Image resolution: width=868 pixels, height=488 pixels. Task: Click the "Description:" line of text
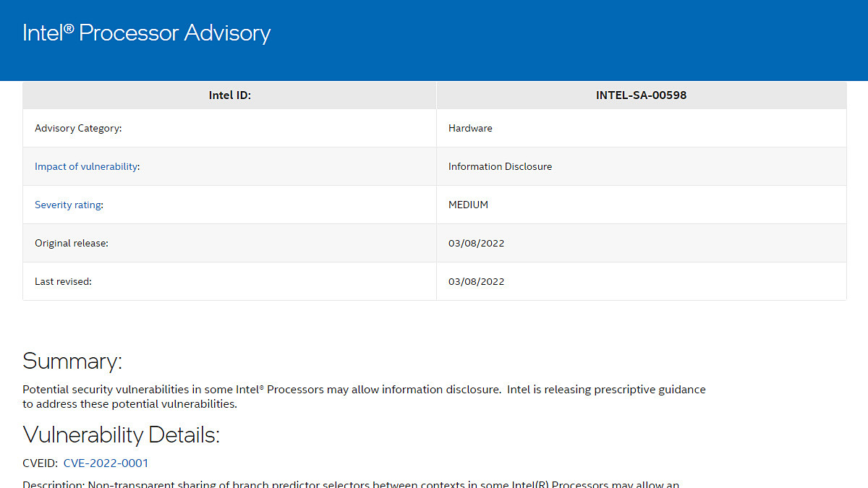click(x=351, y=484)
